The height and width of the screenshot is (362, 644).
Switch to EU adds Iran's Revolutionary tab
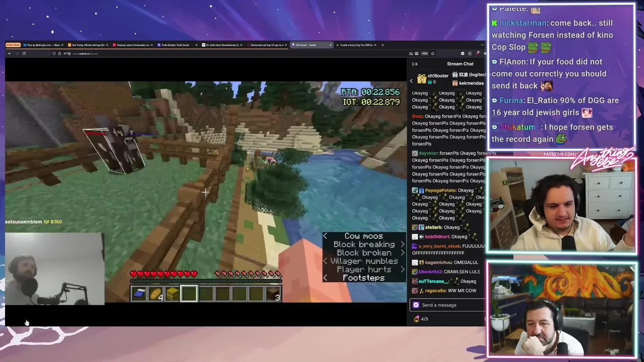pos(222,45)
